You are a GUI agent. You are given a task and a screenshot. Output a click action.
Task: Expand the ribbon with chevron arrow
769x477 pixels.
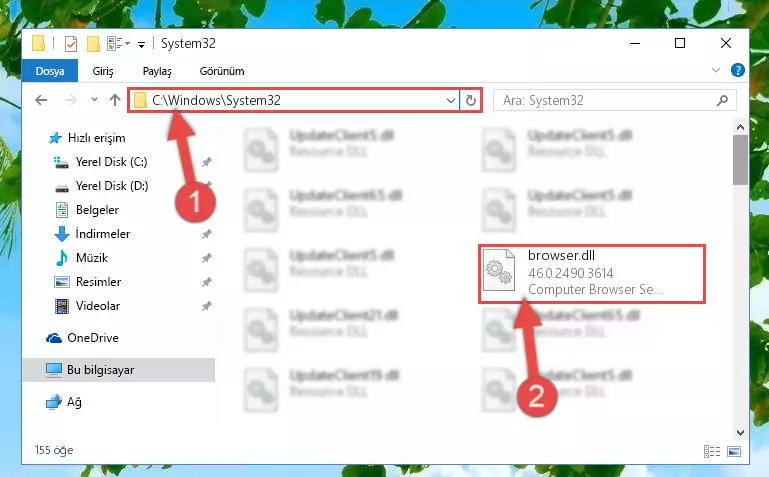pos(716,71)
